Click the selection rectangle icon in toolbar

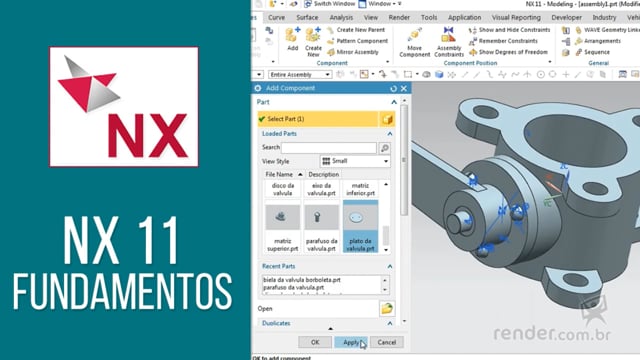click(x=407, y=74)
